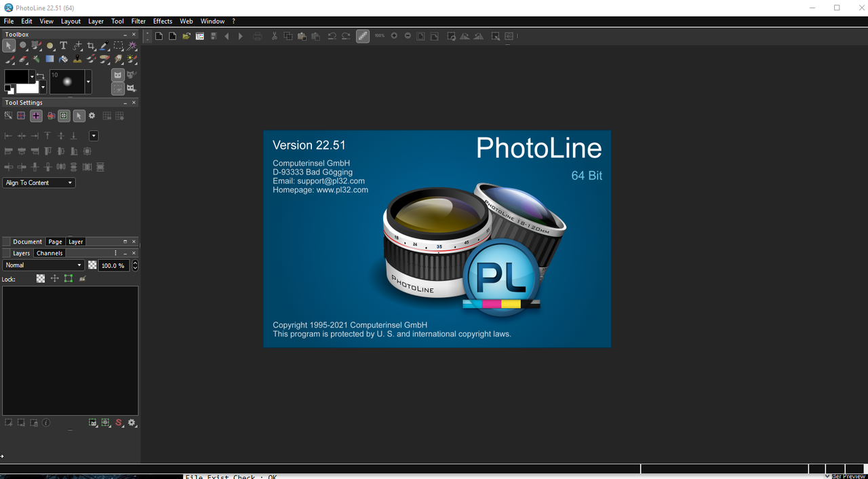Select the Text tool in Toolbox

click(63, 45)
